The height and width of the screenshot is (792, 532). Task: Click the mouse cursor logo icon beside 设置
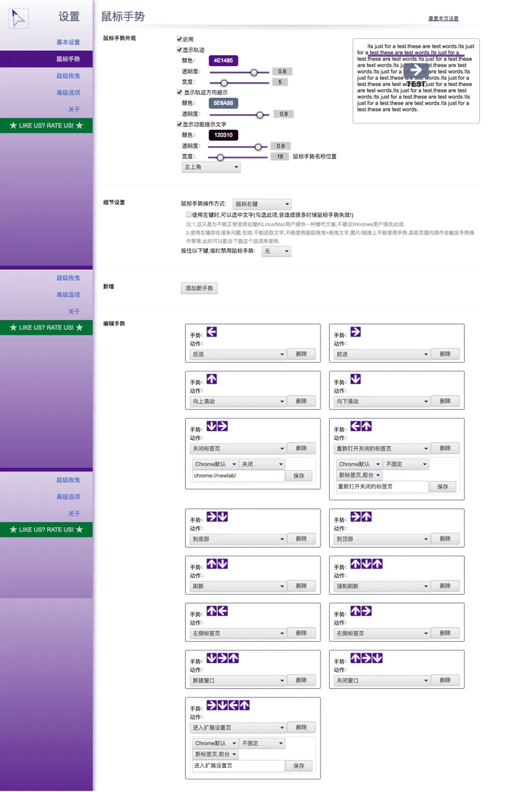pyautogui.click(x=19, y=18)
